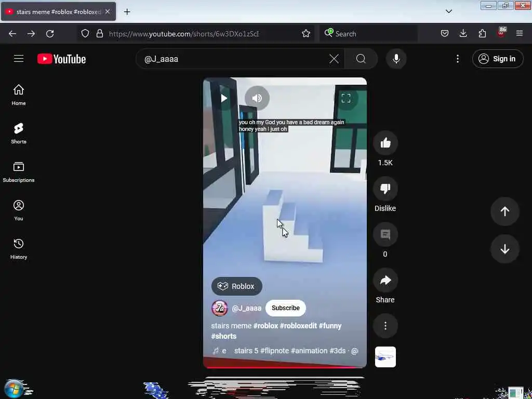Viewport: 532px width, 399px height.
Task: Open the extension with 86 badge
Action: click(x=501, y=33)
